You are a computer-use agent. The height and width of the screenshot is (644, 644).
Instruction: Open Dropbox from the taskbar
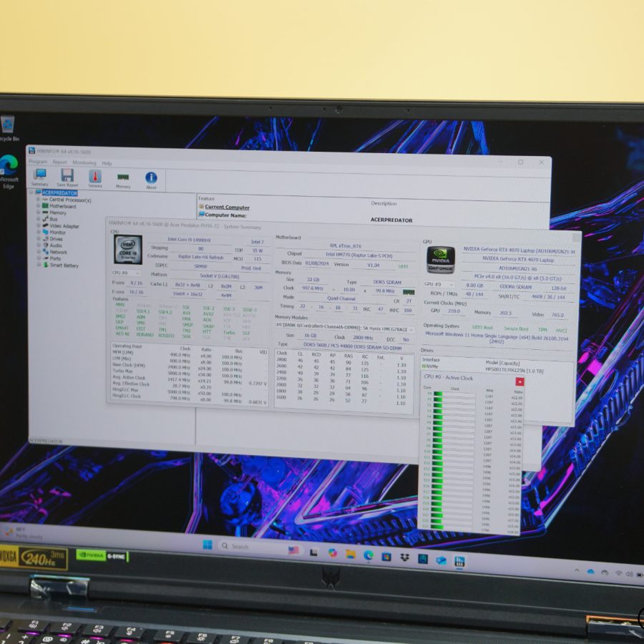coord(404,557)
